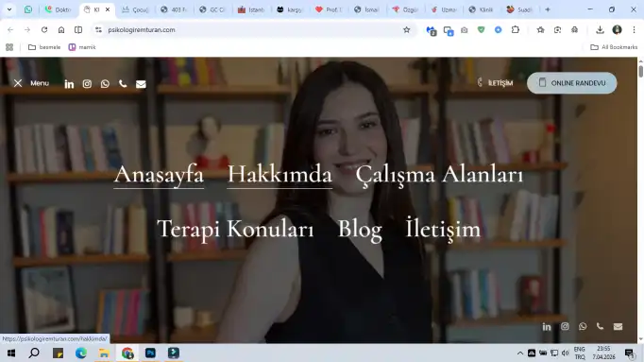The image size is (644, 362).
Task: Close the website menu with X icon
Action: point(18,83)
